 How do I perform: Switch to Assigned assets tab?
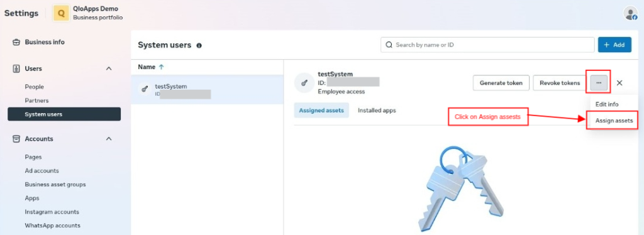tap(321, 111)
